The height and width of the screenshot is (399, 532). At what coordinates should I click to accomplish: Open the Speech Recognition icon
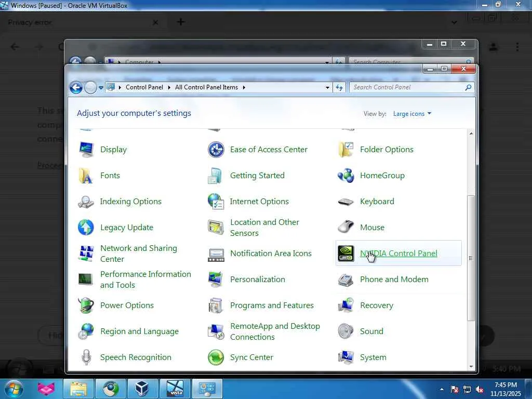pos(86,357)
